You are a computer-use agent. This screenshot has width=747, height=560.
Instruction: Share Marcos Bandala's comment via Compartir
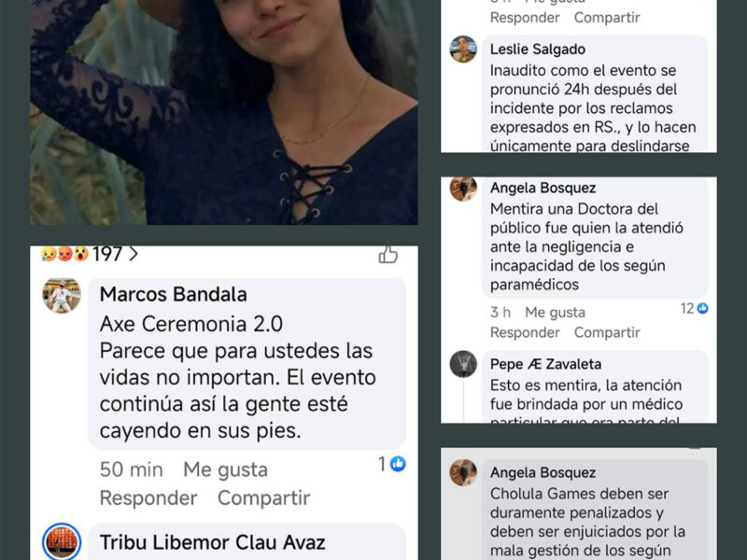click(x=264, y=498)
